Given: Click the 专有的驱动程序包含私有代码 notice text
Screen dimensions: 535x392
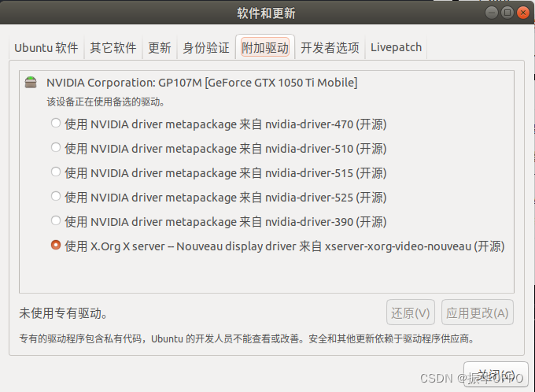Looking at the screenshot, I should [x=247, y=338].
